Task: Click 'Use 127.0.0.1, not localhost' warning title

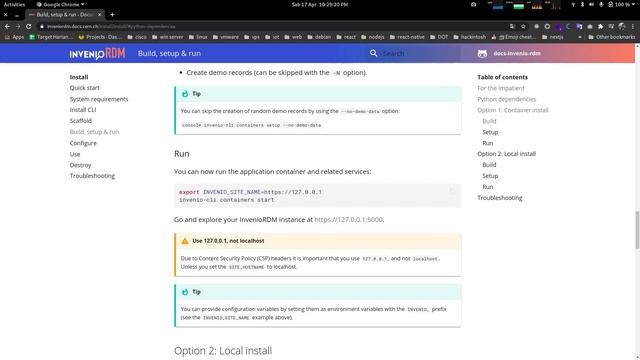Action: coord(228,241)
